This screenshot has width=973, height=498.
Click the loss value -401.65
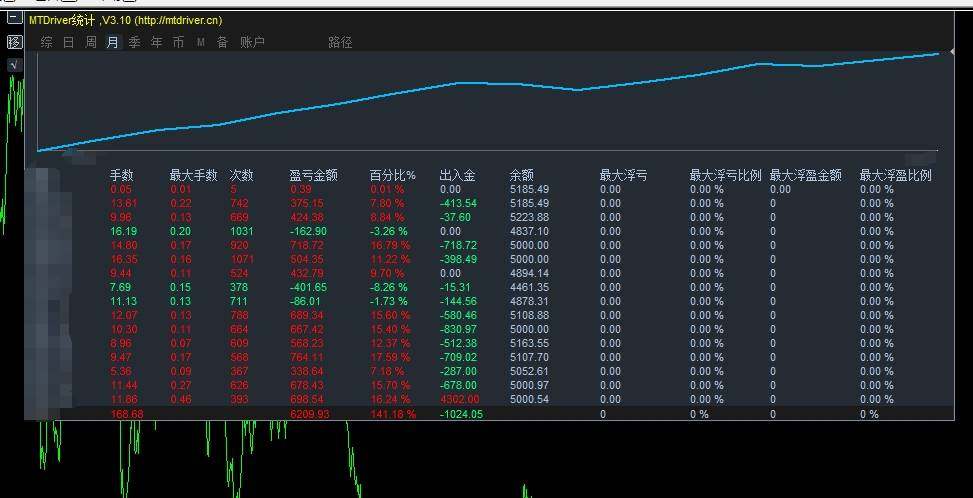coord(308,287)
